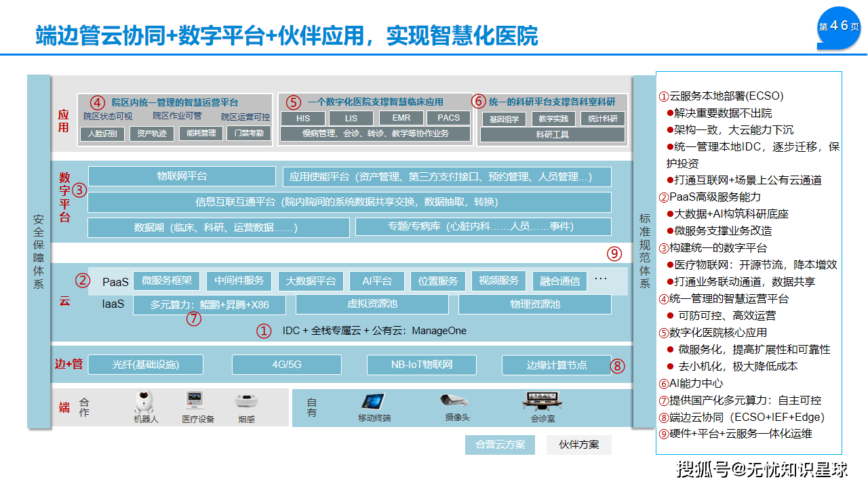Select the HIS application box
This screenshot has width=868, height=488.
[x=303, y=118]
